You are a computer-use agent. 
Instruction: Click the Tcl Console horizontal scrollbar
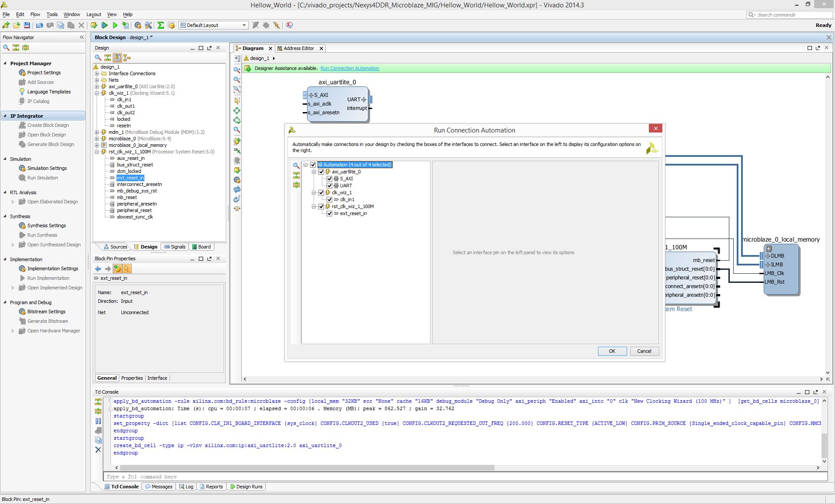307,468
